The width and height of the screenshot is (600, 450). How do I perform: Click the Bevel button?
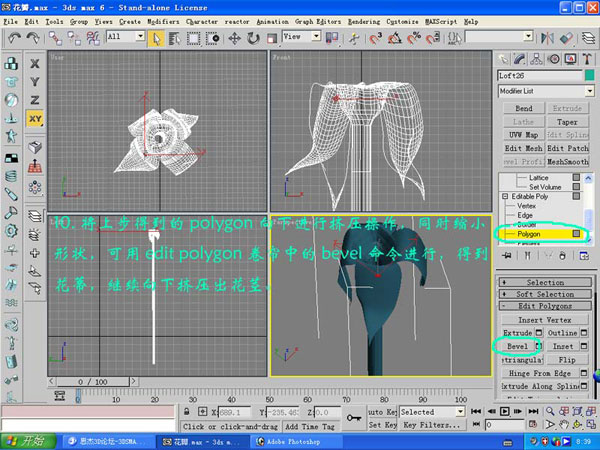[517, 346]
